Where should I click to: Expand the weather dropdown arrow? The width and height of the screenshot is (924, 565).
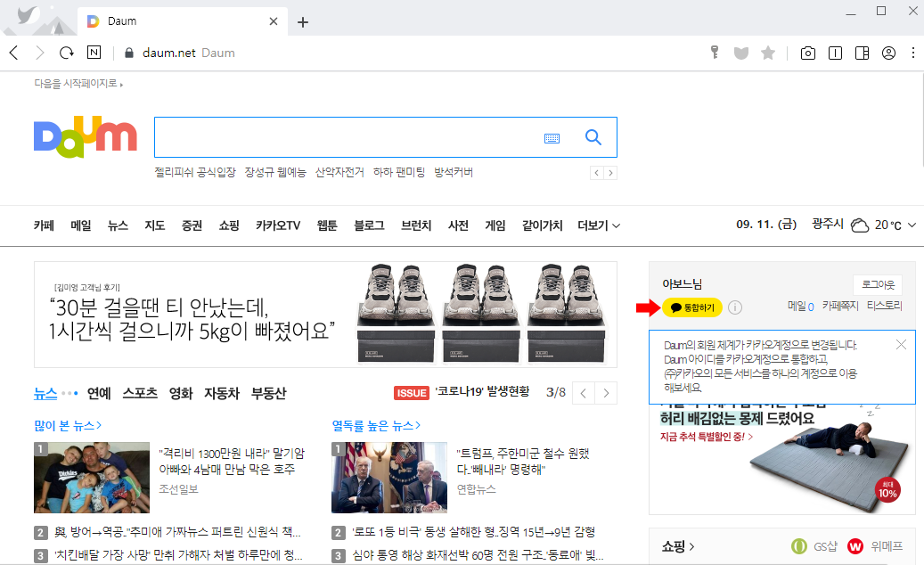[x=912, y=225]
